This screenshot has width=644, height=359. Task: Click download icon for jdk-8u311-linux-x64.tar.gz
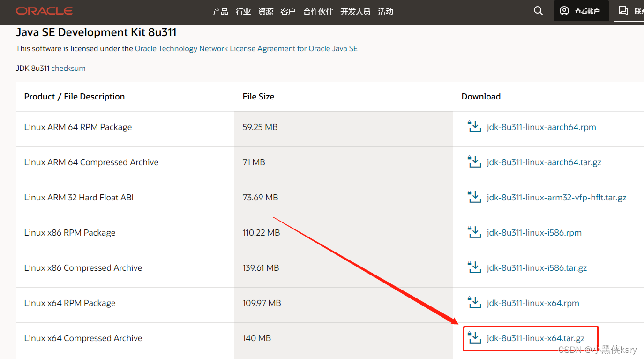pos(474,338)
